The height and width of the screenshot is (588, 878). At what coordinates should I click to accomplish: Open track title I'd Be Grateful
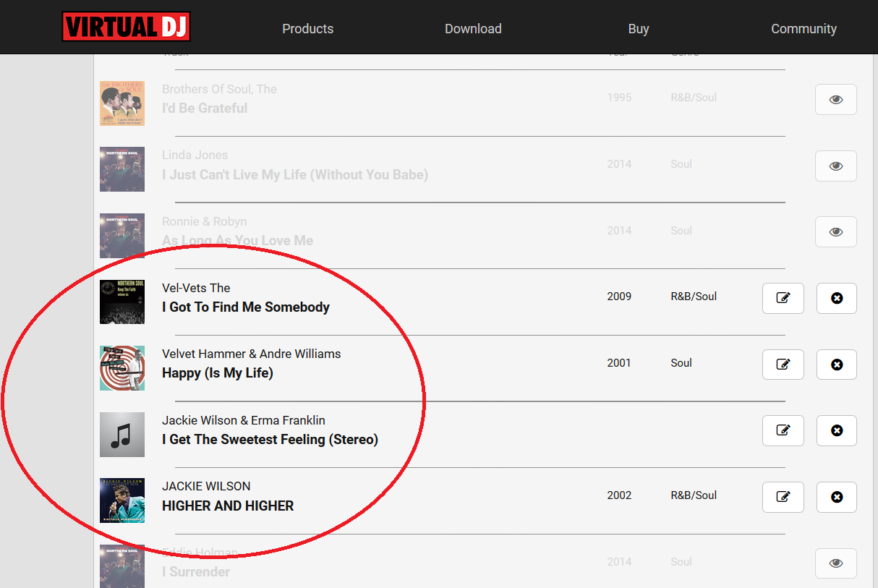coord(205,108)
